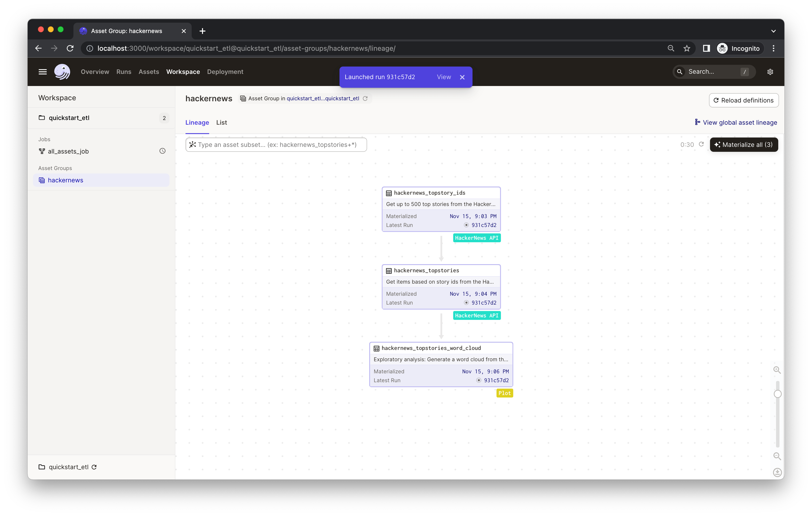This screenshot has height=516, width=812.
Task: Open the hamburger navigation menu icon
Action: (42, 72)
